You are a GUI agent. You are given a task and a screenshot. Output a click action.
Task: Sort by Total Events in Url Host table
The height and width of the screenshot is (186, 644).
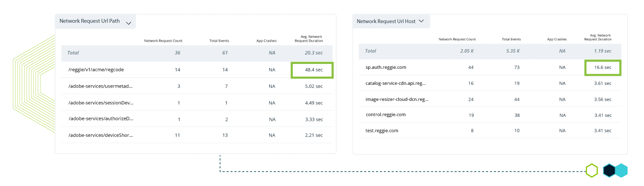coord(511,39)
